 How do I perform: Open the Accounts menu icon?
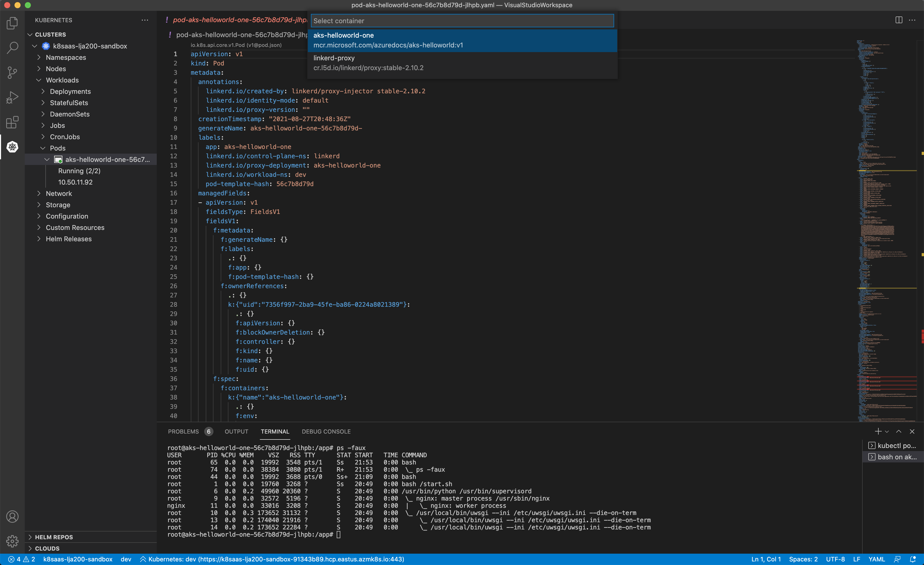click(x=12, y=517)
